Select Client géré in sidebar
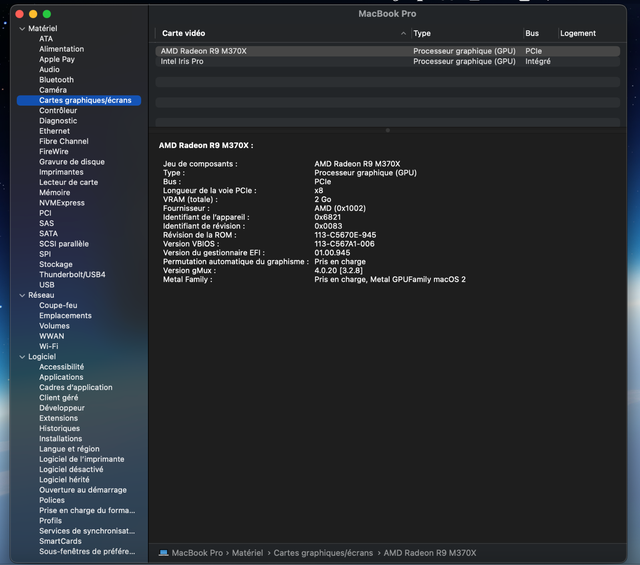The height and width of the screenshot is (565, 640). [x=59, y=398]
